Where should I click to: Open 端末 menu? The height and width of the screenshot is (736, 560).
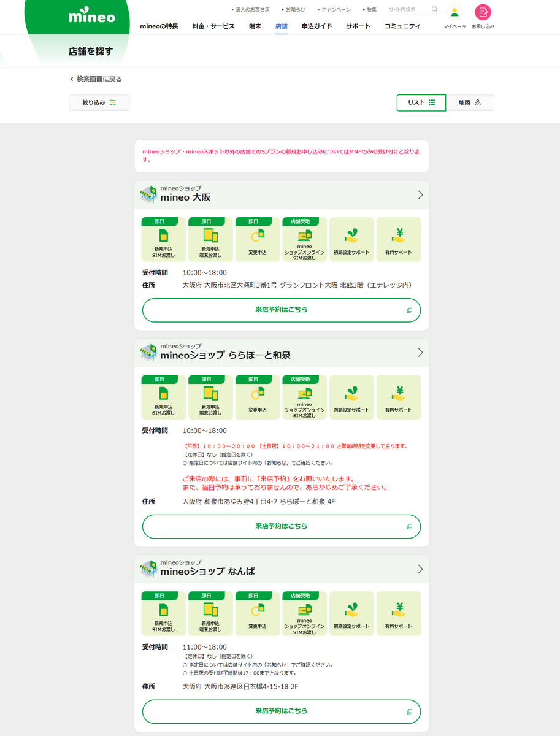pos(255,26)
